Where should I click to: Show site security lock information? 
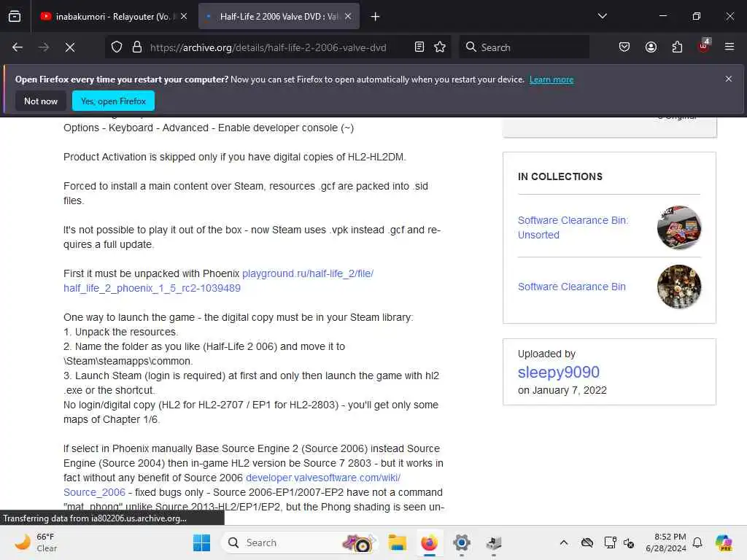137,47
